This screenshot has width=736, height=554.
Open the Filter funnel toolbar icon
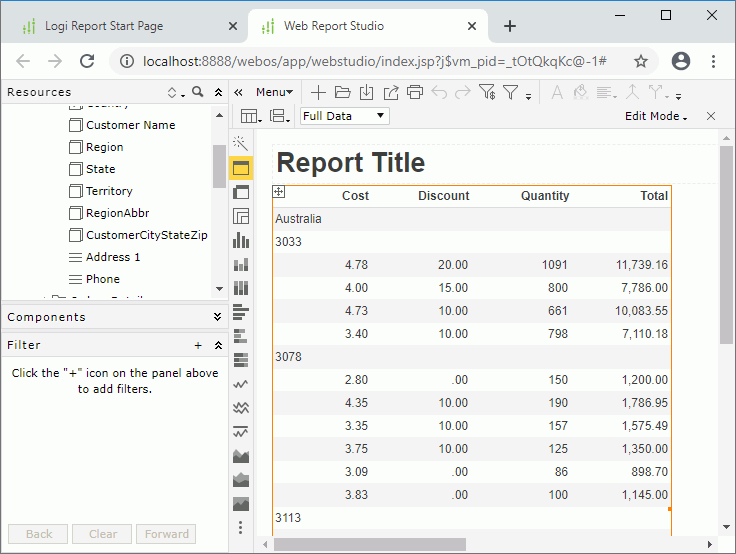click(511, 92)
